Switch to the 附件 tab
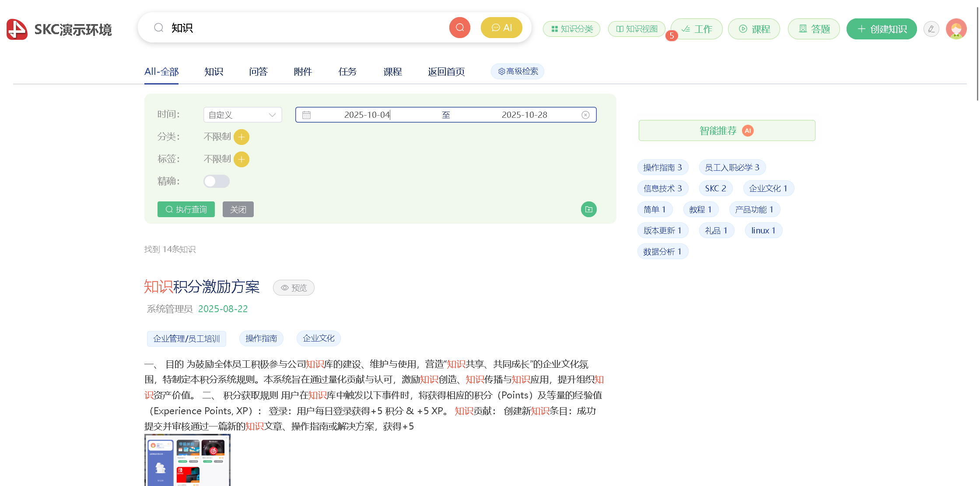The width and height of the screenshot is (980, 486). pyautogui.click(x=303, y=71)
